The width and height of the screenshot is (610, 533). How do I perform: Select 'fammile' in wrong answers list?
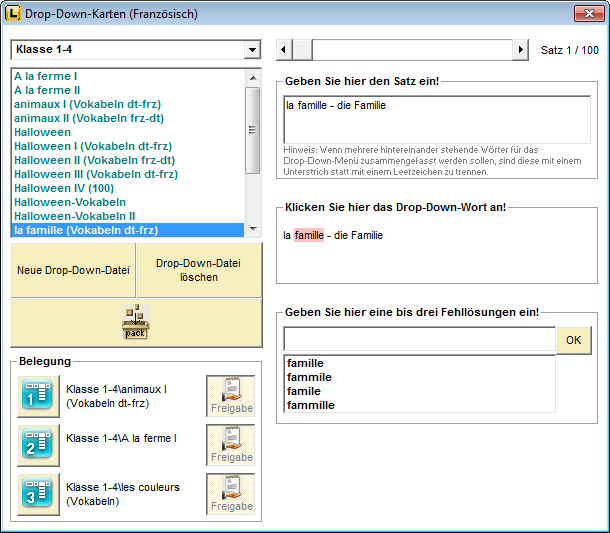(309, 377)
